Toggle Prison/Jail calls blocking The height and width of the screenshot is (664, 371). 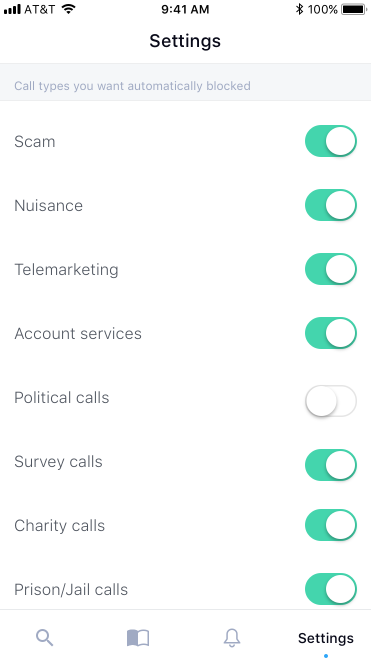coord(331,589)
